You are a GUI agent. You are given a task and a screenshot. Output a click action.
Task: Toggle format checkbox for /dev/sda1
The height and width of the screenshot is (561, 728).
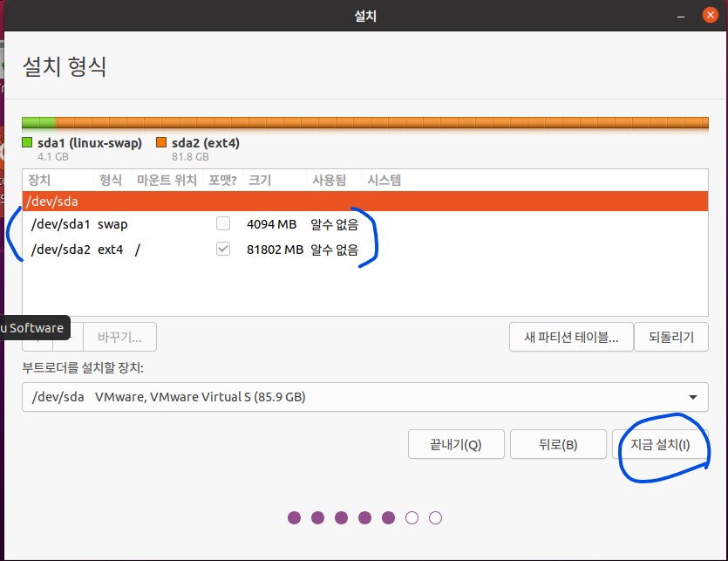click(223, 223)
